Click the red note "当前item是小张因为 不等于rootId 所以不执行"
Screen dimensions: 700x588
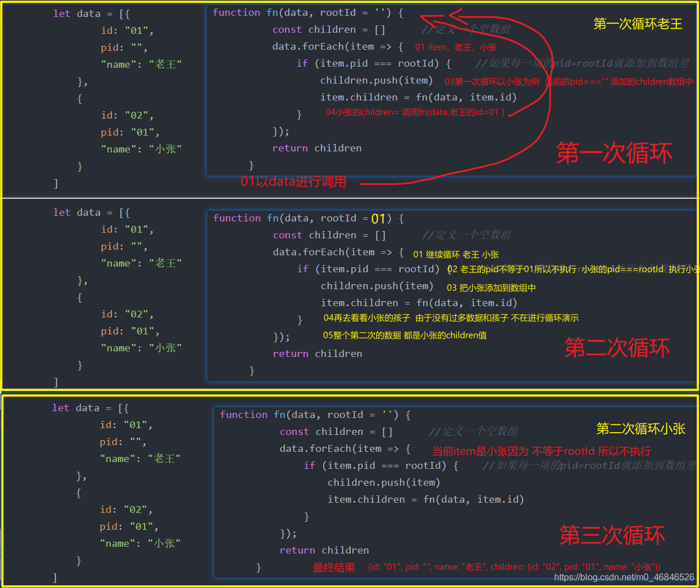541,451
